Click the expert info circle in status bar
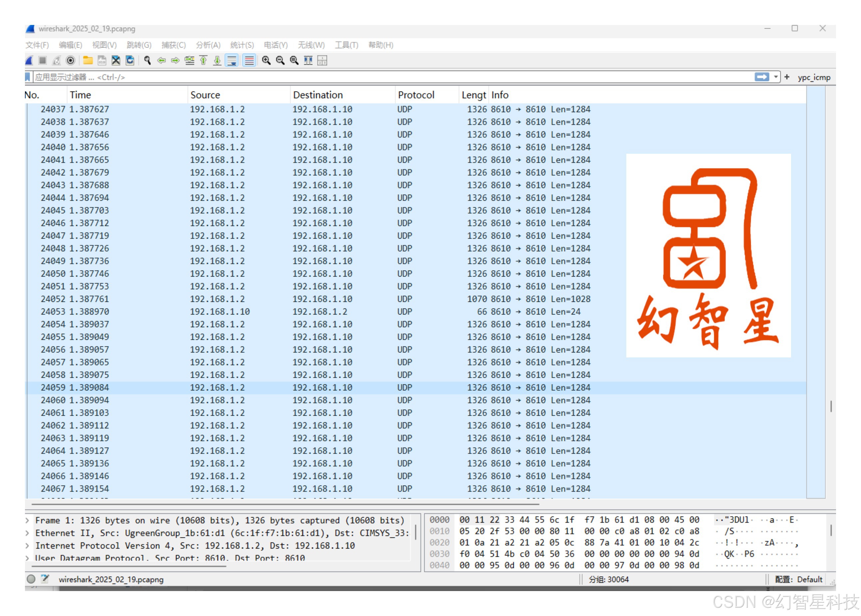This screenshot has width=861, height=616. [x=31, y=579]
